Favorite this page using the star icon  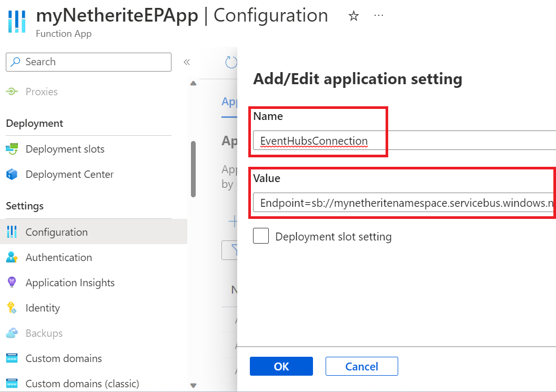[x=353, y=16]
